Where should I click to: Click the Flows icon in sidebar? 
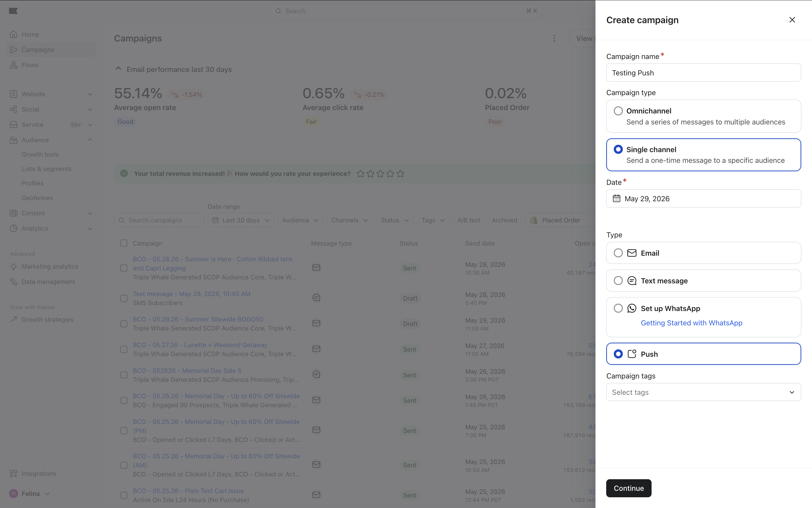click(14, 65)
